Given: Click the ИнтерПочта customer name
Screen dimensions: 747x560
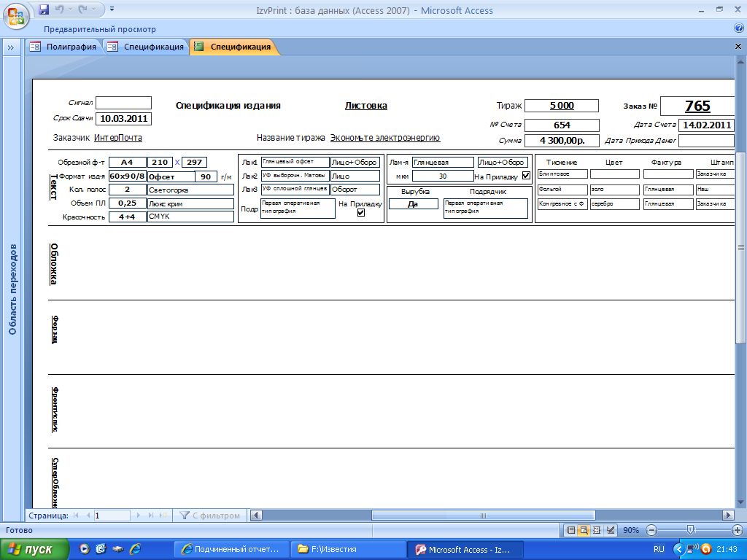Looking at the screenshot, I should pos(117,138).
